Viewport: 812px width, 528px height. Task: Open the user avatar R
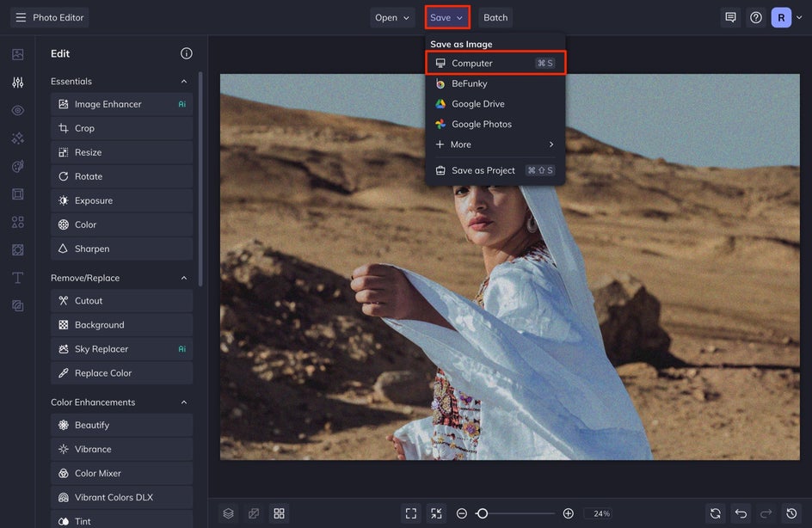point(781,17)
